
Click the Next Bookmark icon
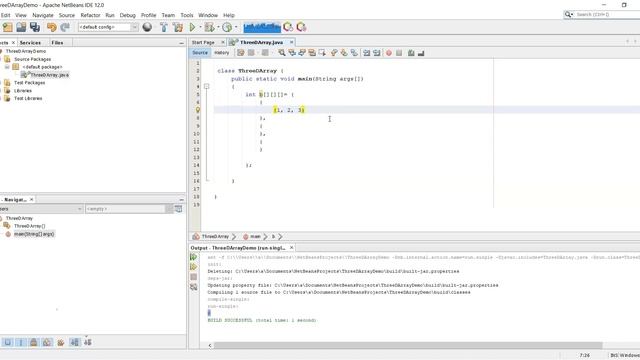(x=344, y=53)
